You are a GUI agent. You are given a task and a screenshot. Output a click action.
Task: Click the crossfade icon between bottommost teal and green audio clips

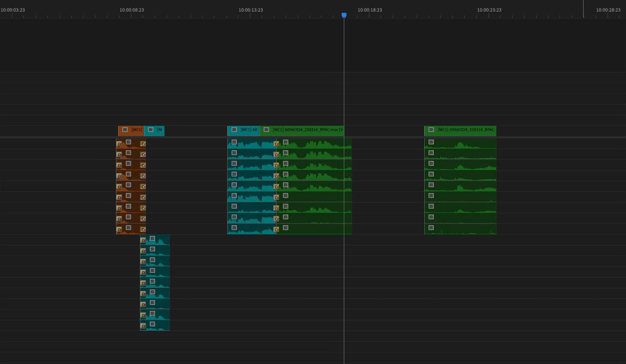point(277,230)
